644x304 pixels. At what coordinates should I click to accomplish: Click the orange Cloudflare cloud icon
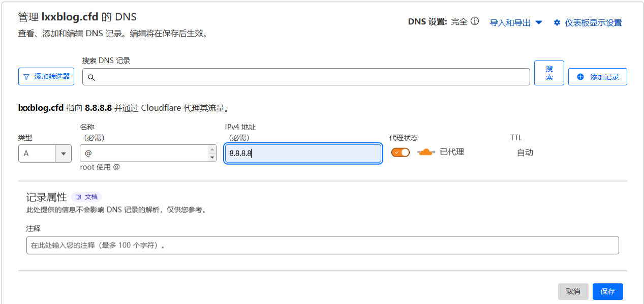coord(426,152)
